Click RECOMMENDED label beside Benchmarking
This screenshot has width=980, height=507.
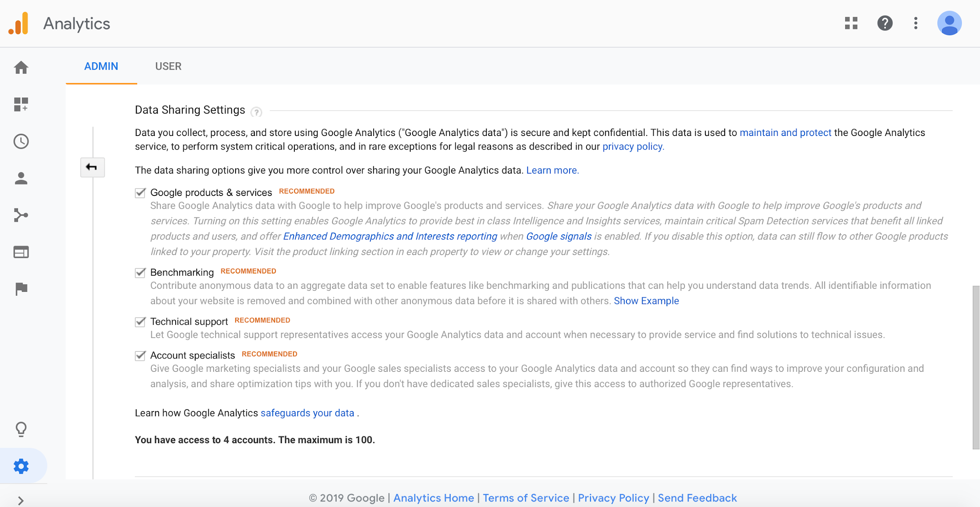pos(248,271)
